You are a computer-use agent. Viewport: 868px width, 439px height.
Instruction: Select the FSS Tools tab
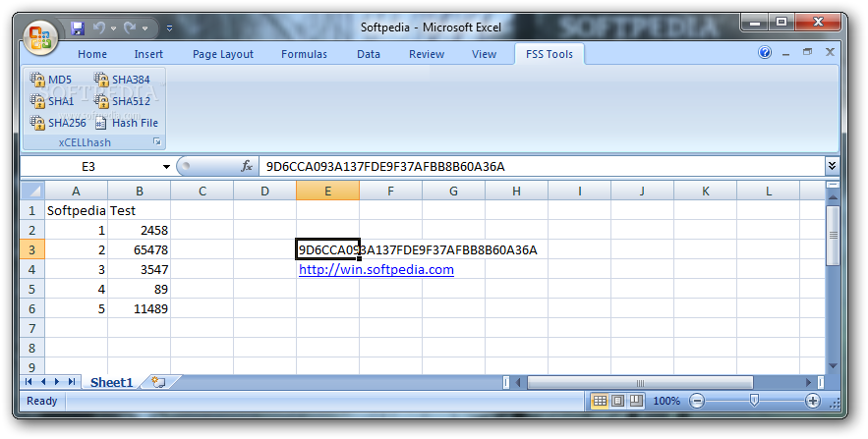pos(550,54)
